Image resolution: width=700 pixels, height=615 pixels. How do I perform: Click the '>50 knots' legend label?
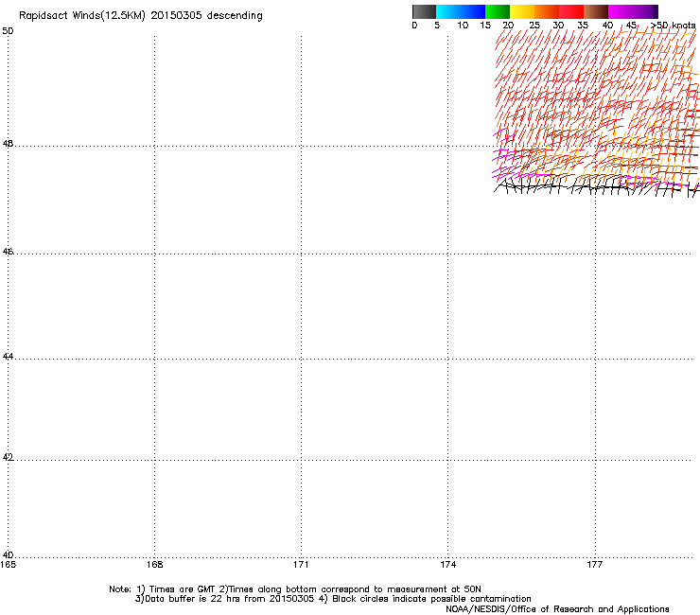pos(673,26)
